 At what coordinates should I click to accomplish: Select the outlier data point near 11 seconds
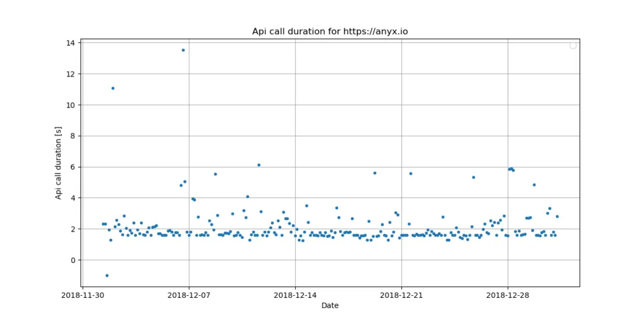tap(113, 88)
